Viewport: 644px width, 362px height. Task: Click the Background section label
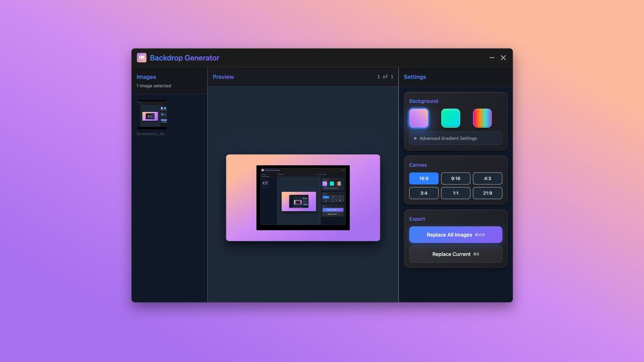pos(424,101)
